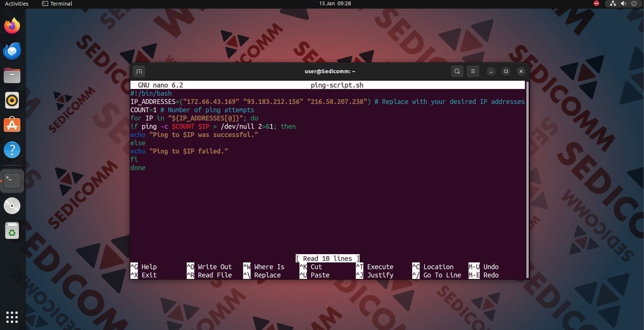
Task: Open the system status menu
Action: pos(623,3)
